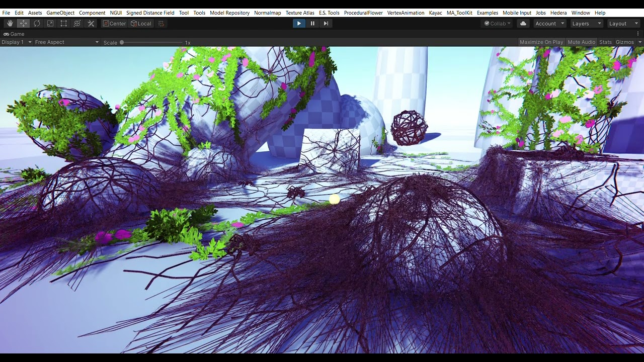Image resolution: width=644 pixels, height=362 pixels.
Task: Toggle pivot mode Center button
Action: [x=114, y=24]
